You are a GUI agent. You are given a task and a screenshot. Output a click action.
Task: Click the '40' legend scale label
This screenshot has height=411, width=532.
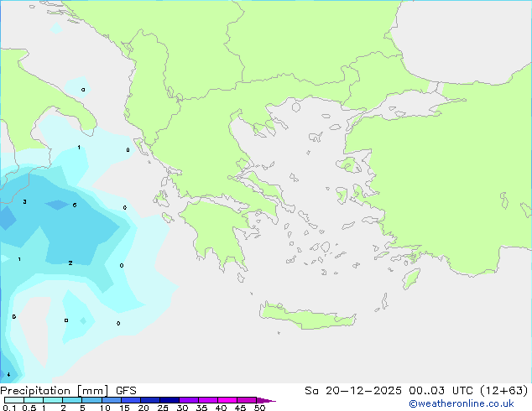tap(222, 408)
